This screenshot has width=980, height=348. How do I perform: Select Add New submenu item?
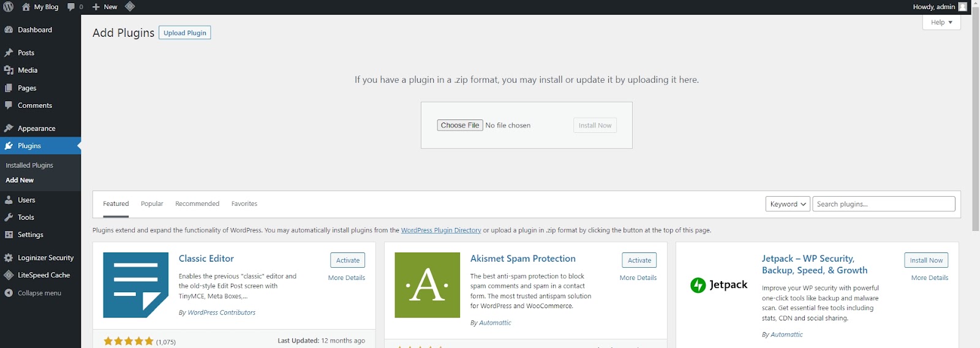pos(20,180)
